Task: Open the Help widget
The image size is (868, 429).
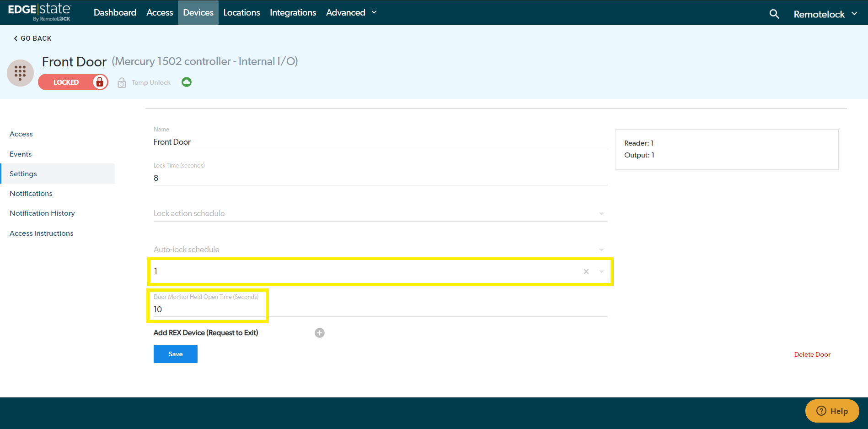Action: pyautogui.click(x=832, y=411)
